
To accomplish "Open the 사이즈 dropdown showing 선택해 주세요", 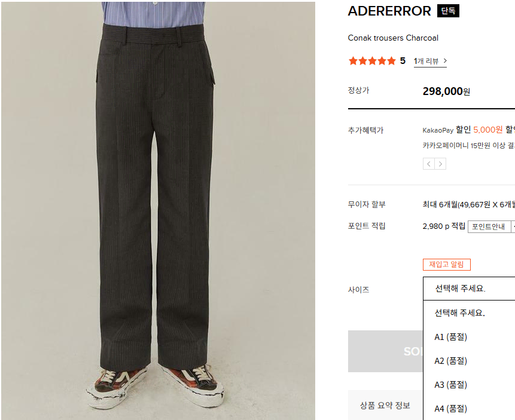I will (x=469, y=289).
